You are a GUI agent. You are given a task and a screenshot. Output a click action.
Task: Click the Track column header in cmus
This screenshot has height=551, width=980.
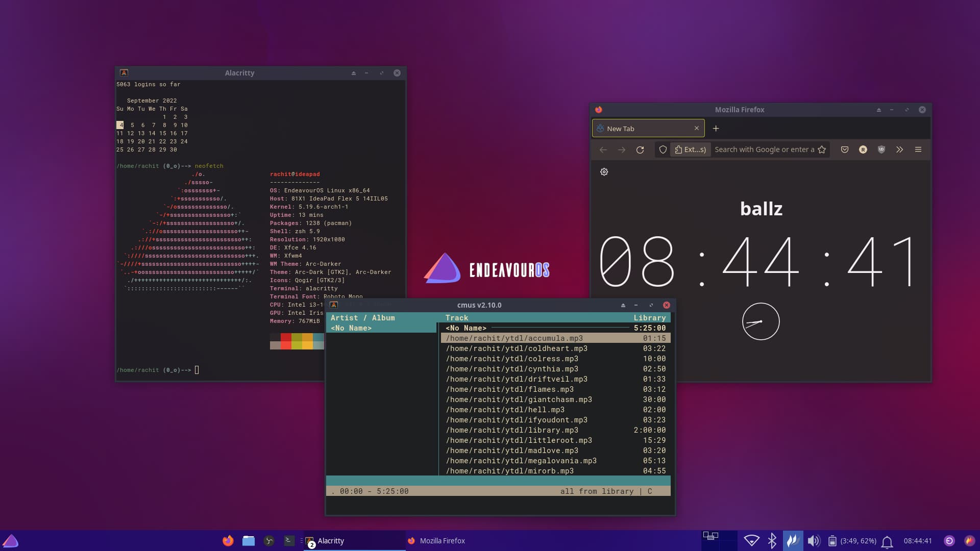click(x=457, y=318)
